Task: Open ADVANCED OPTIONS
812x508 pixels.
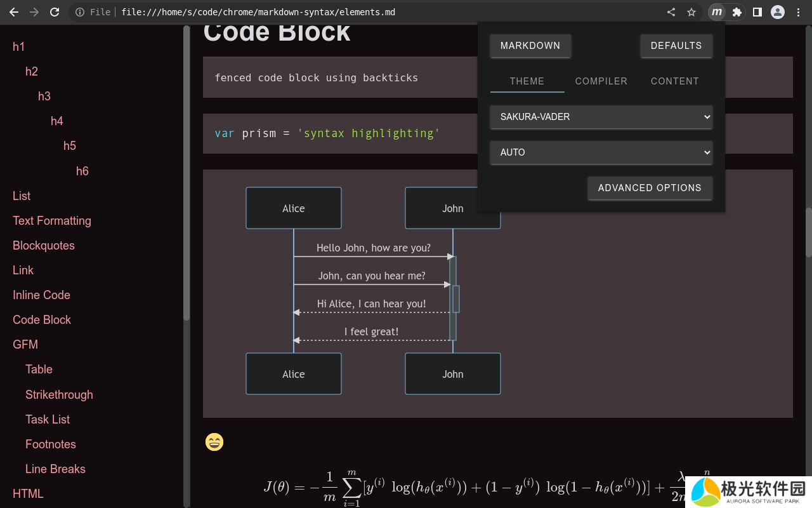Action: 649,188
